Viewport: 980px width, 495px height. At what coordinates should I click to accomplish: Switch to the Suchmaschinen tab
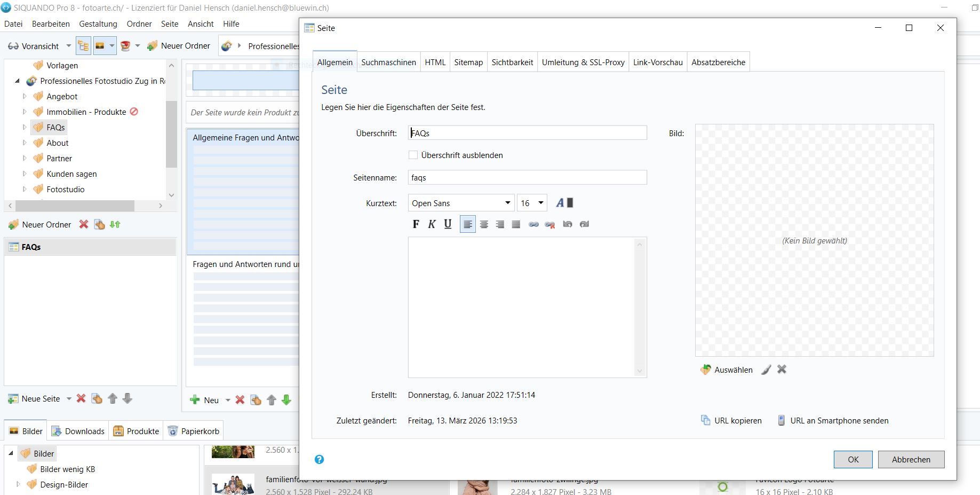click(388, 62)
